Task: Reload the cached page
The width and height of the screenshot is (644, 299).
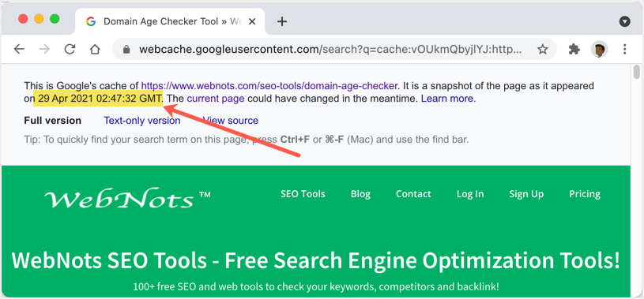Action: [70, 50]
